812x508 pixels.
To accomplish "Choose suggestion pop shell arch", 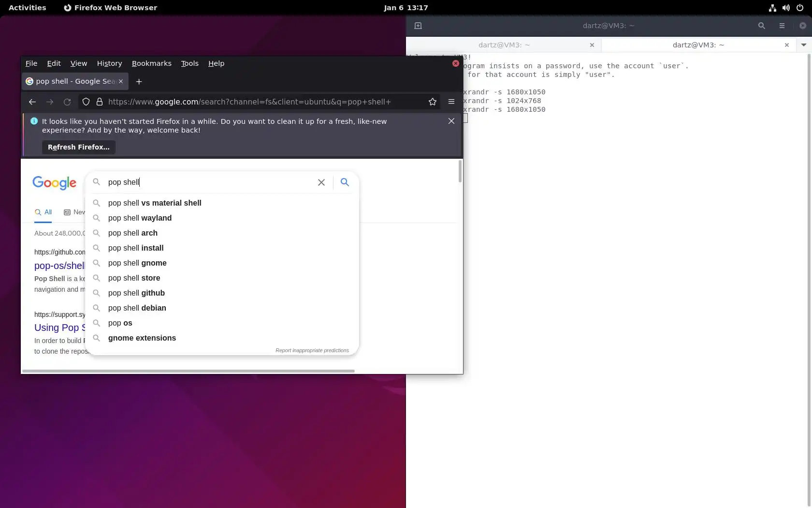I will click(x=222, y=233).
